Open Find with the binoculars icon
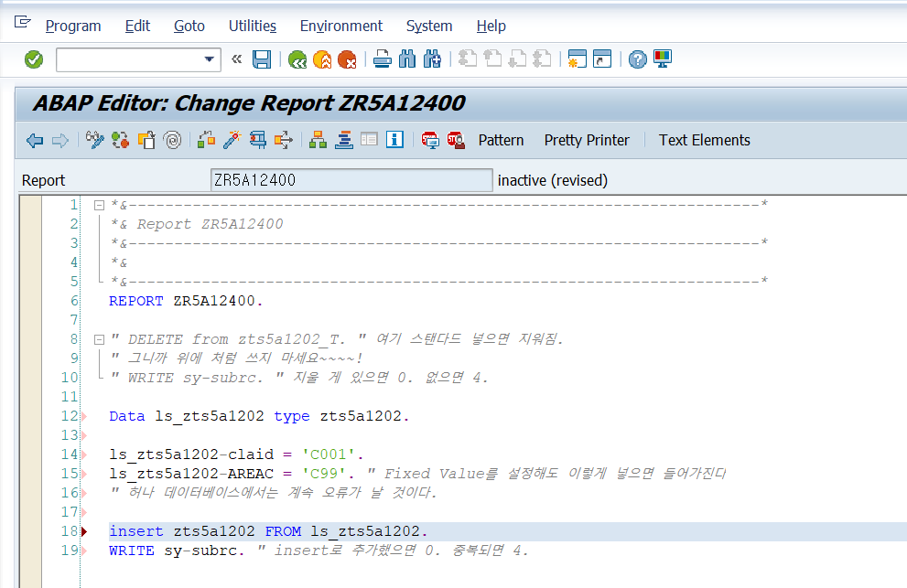 [x=407, y=59]
